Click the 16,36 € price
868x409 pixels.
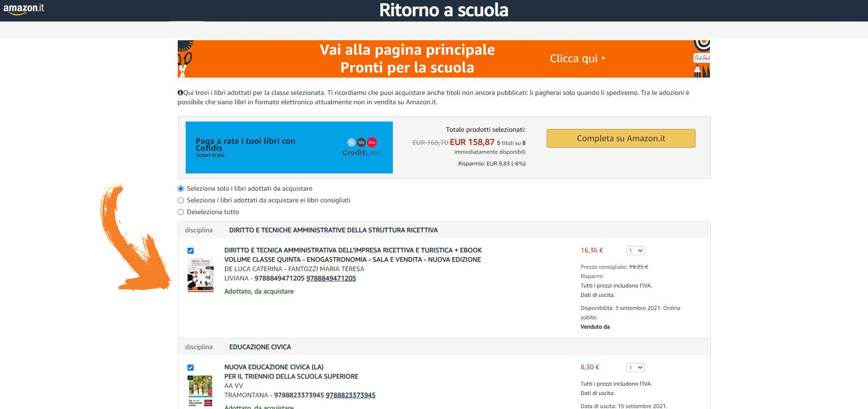(592, 250)
